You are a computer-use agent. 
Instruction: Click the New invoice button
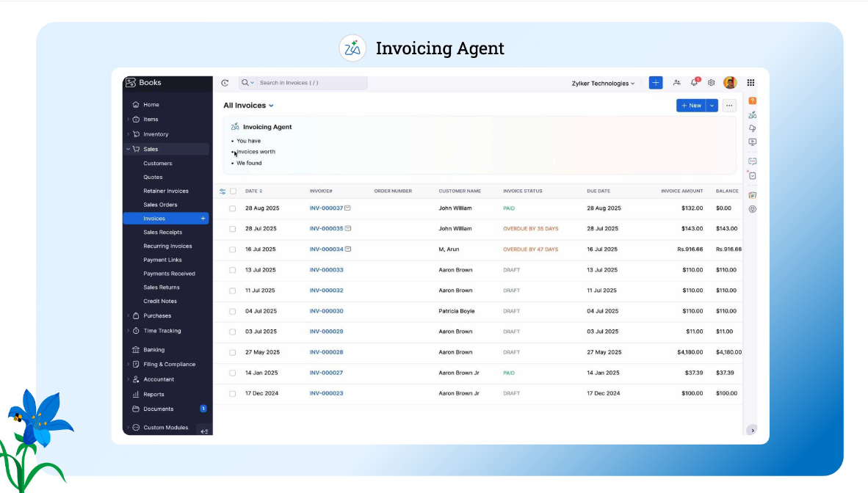(690, 106)
